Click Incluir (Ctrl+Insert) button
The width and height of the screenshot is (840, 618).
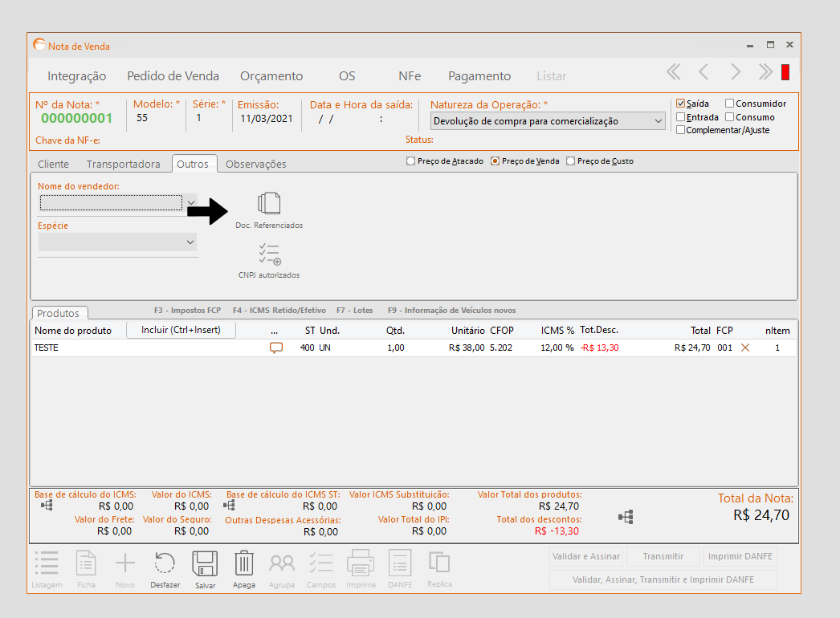[x=181, y=330]
